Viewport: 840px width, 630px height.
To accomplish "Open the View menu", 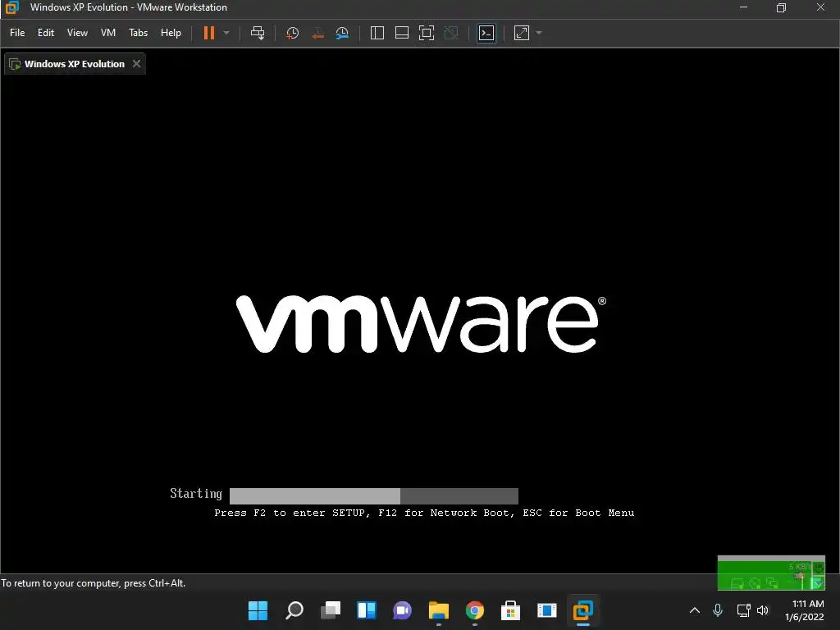I will click(x=77, y=33).
